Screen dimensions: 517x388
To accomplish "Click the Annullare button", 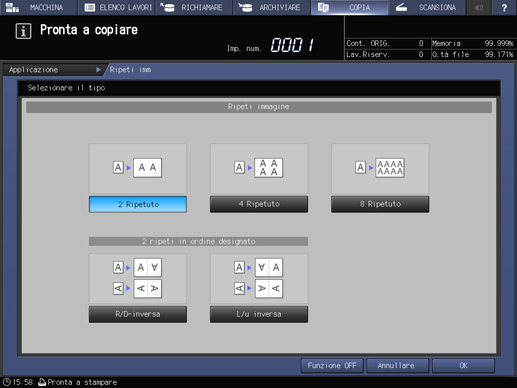I will [397, 366].
